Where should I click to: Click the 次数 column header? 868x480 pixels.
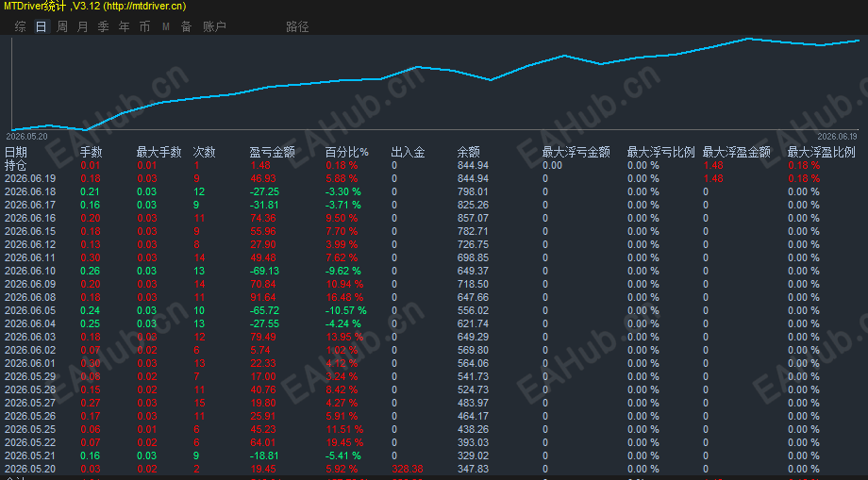pyautogui.click(x=205, y=152)
